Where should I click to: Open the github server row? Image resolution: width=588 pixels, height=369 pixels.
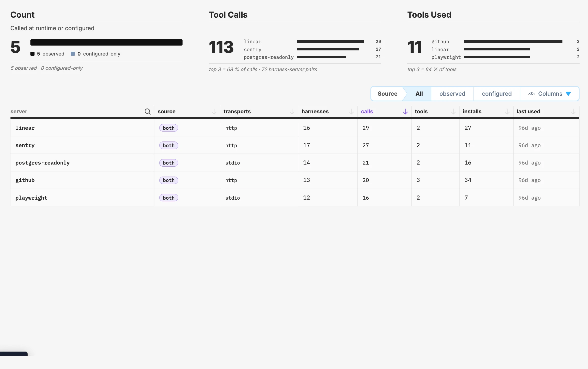click(295, 180)
